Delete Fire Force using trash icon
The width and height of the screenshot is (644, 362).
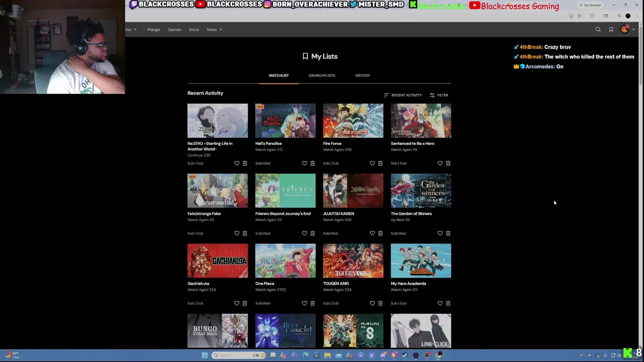[x=380, y=163]
